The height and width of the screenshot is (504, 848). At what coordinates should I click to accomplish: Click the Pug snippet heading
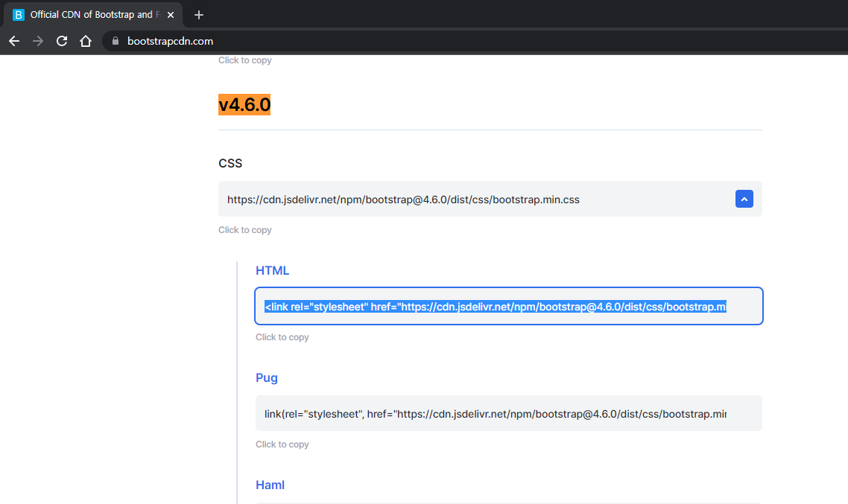(267, 377)
